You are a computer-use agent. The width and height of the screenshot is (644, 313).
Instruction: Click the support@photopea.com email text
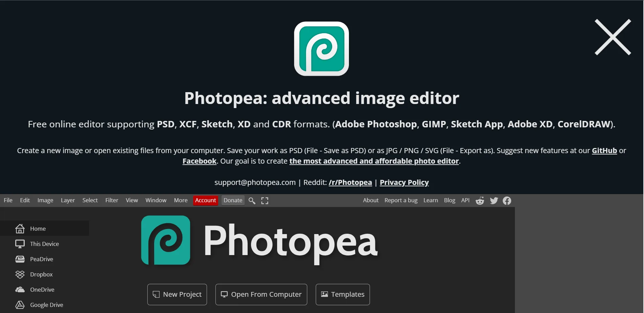pos(255,182)
